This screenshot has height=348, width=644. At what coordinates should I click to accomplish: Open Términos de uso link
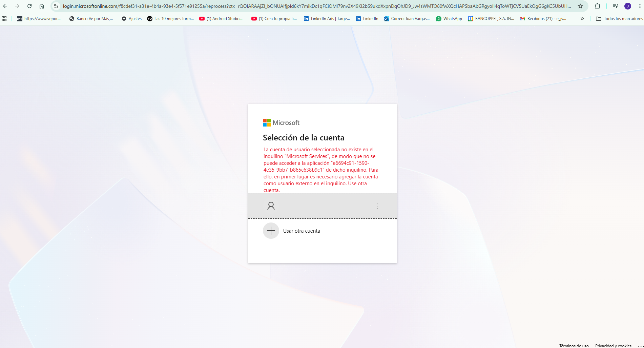pyautogui.click(x=574, y=346)
